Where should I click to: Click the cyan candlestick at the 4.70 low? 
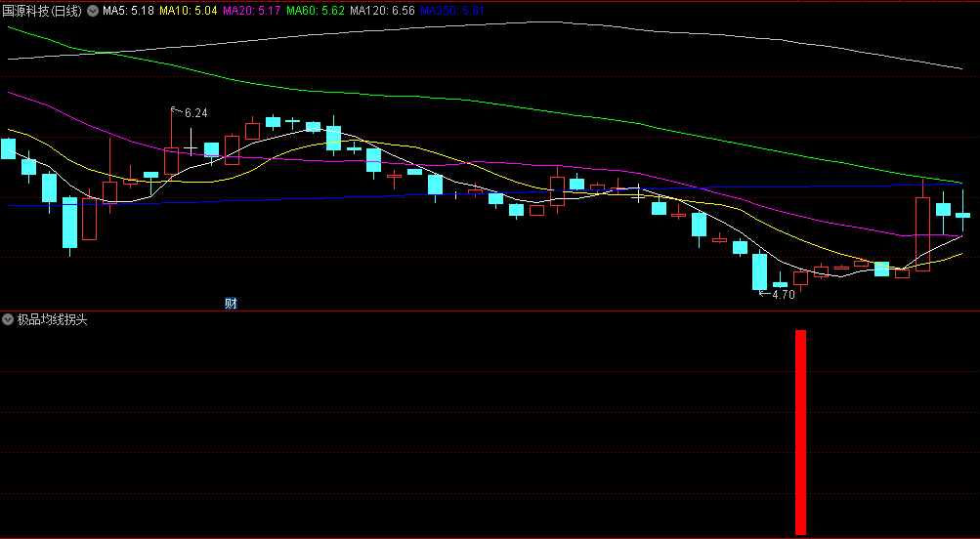[759, 270]
